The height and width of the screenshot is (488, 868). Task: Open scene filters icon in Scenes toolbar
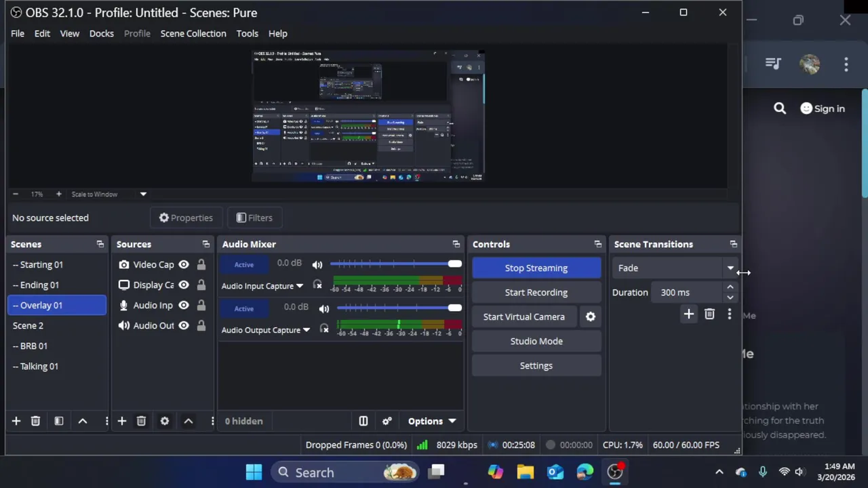(x=59, y=421)
